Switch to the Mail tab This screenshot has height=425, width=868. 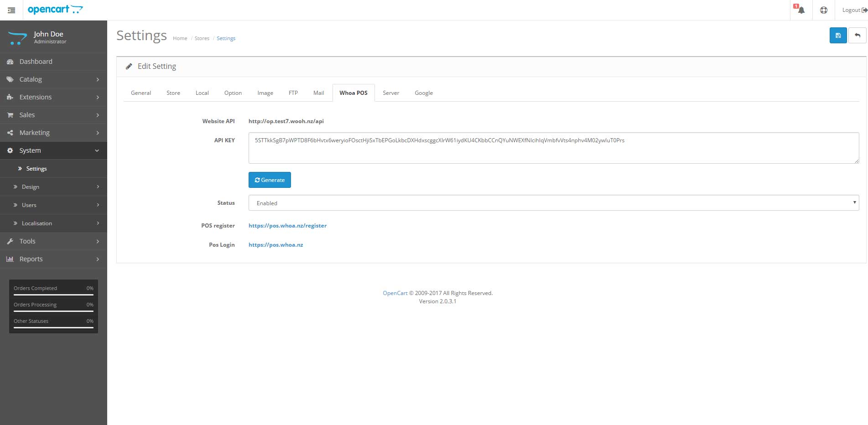319,93
